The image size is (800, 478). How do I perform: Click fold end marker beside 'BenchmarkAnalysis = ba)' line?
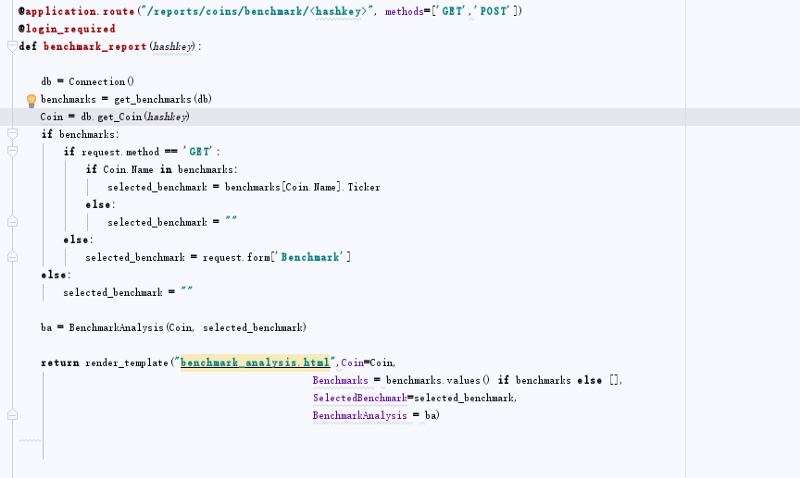pyautogui.click(x=12, y=415)
